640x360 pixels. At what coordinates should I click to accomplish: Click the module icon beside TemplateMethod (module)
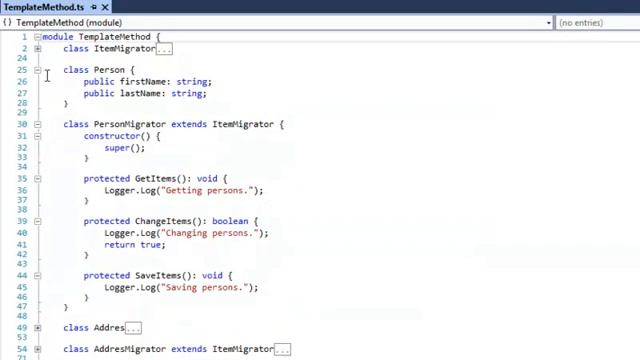(x=7, y=22)
